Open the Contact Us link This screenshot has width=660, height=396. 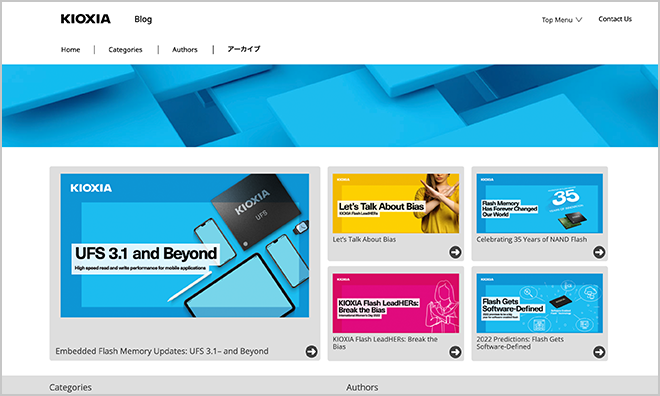point(615,19)
